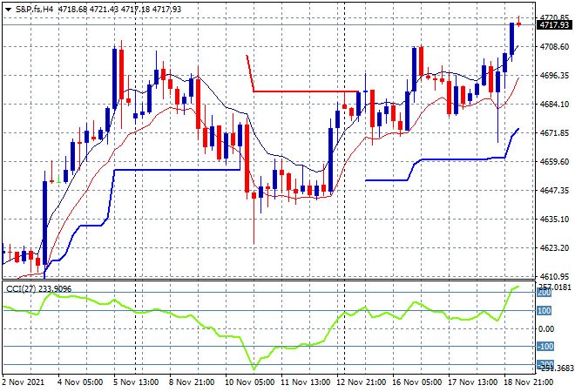The height and width of the screenshot is (392, 575).
Task: Click the CCI 0.00 level value
Action: click(546, 329)
